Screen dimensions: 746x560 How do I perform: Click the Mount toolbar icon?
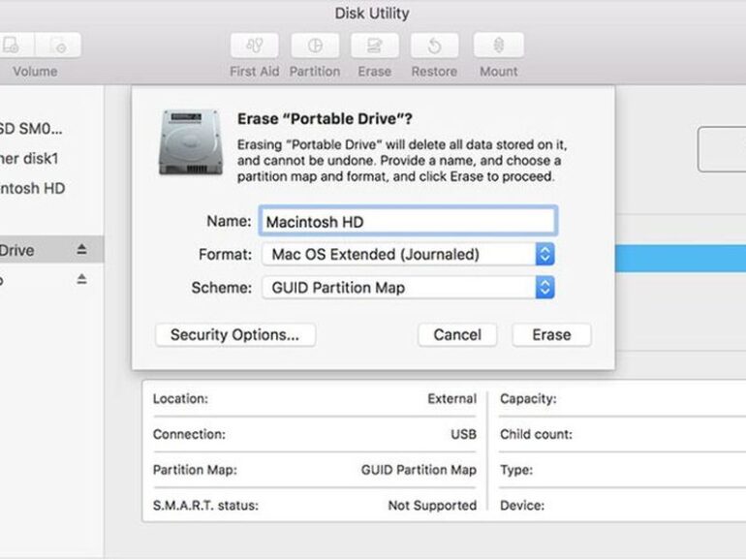point(498,46)
